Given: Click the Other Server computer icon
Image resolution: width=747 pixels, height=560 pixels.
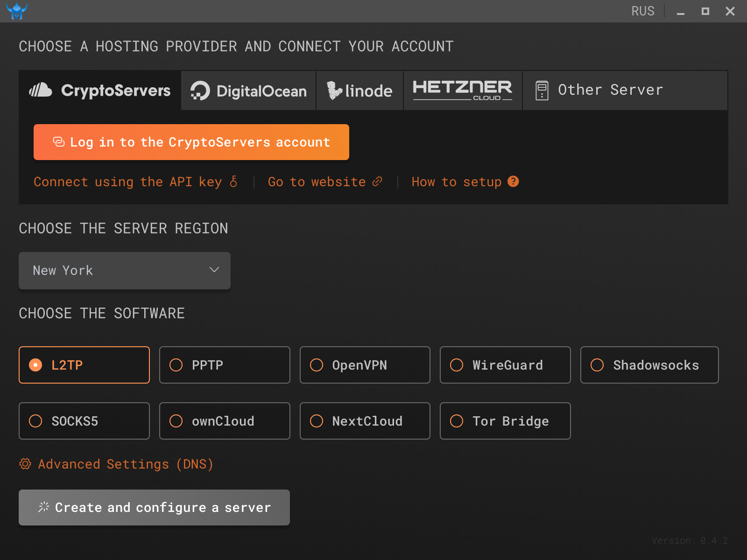Looking at the screenshot, I should [x=542, y=91].
